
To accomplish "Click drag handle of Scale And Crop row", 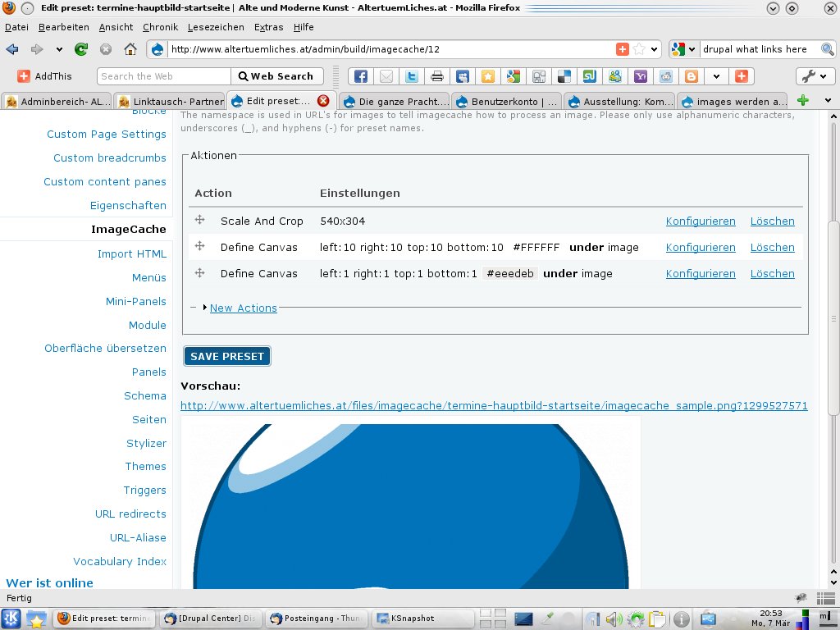I will point(199,220).
